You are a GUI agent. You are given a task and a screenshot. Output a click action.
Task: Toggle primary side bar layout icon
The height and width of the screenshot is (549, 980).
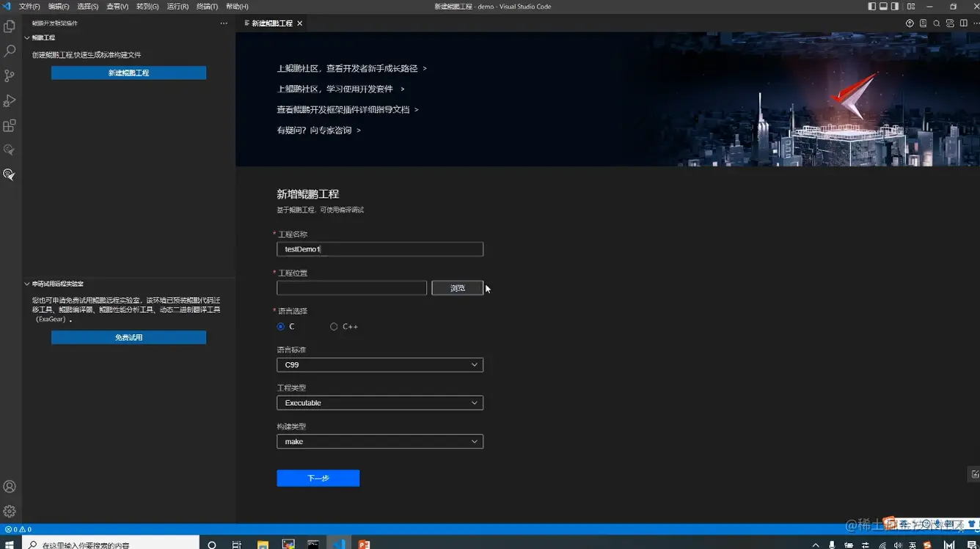tap(872, 7)
